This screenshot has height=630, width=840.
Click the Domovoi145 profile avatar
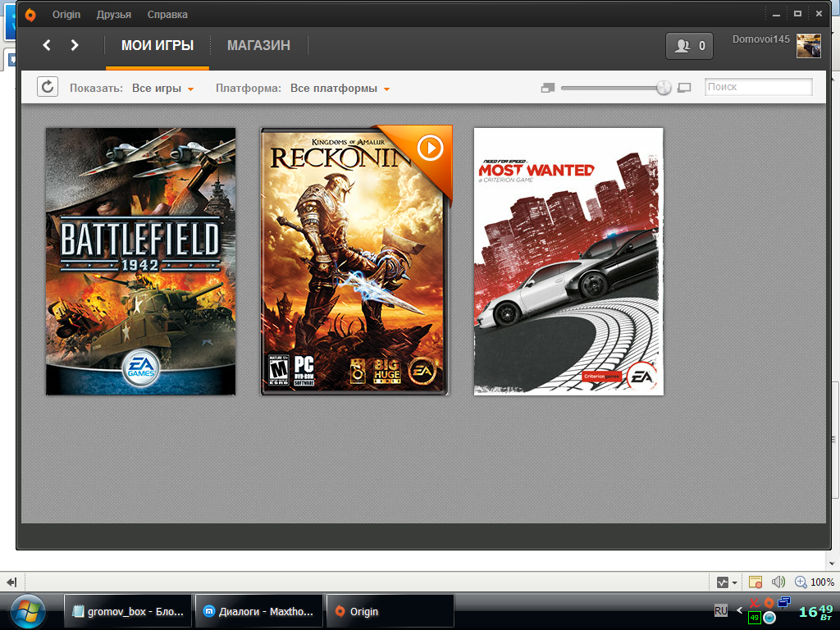point(808,46)
